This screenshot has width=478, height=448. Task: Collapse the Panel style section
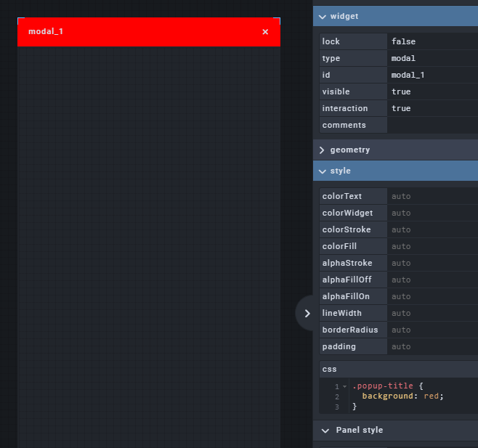click(x=395, y=430)
